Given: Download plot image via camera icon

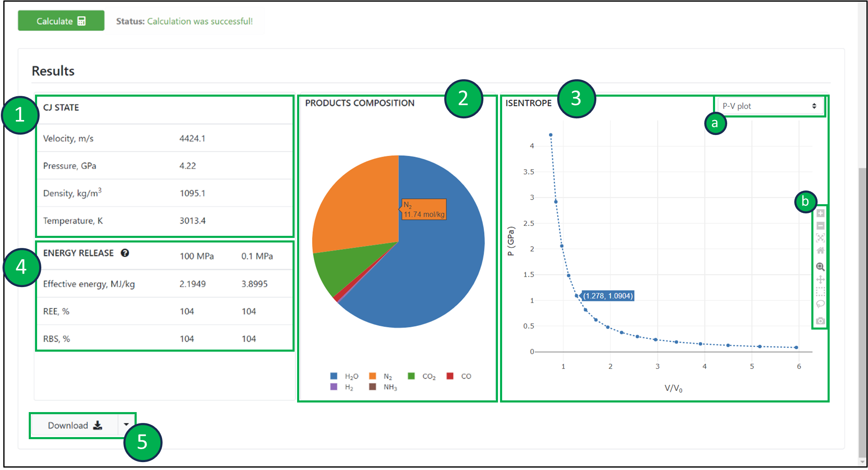Looking at the screenshot, I should (820, 321).
